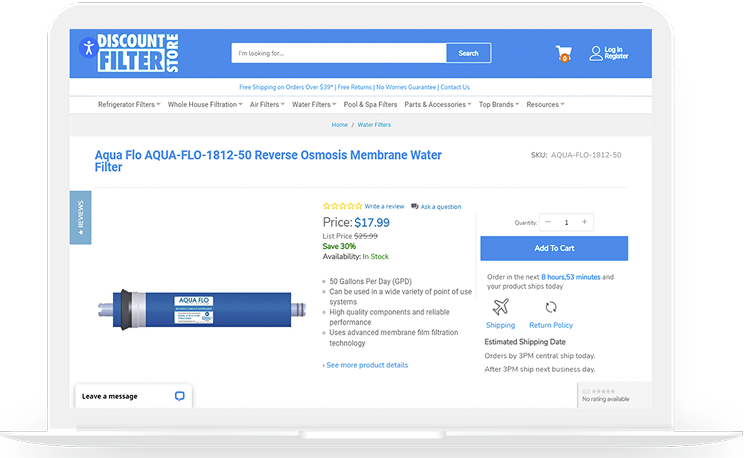The width and height of the screenshot is (744, 458).
Task: Click the $17.99 price text
Action: [x=372, y=222]
